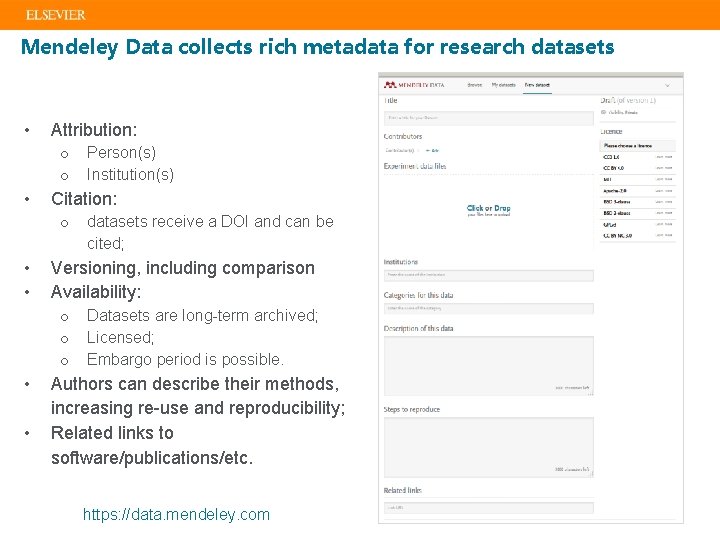Viewport: 720px width, 540px height.
Task: Click the Steps to reproduce textarea
Action: tap(488, 447)
